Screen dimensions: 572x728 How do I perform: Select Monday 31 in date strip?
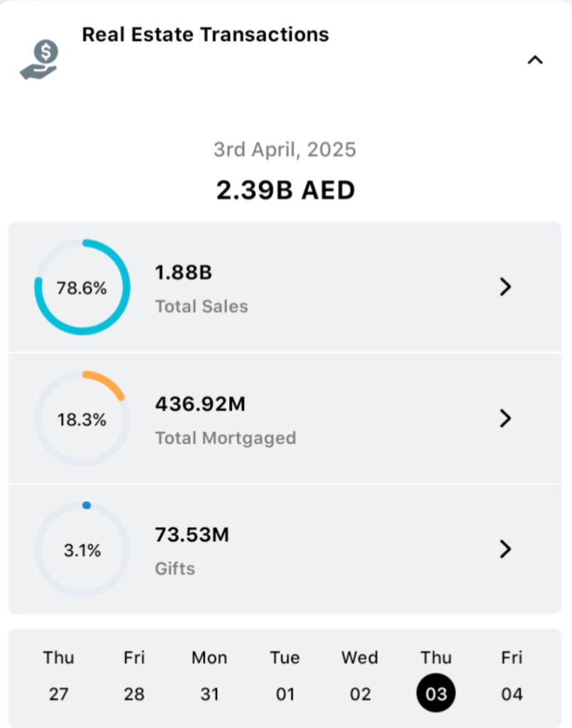(209, 675)
